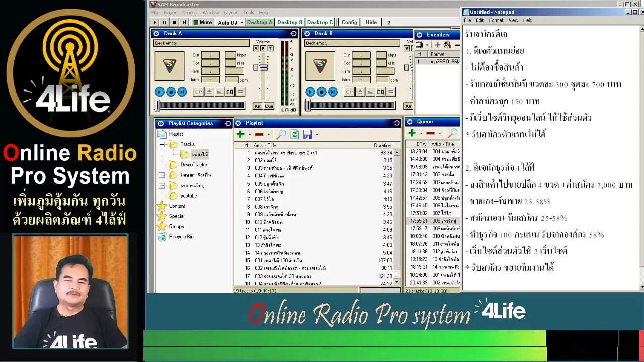644x362 pixels.
Task: Add encoder with plus icon in Encoders
Action: pos(438,45)
